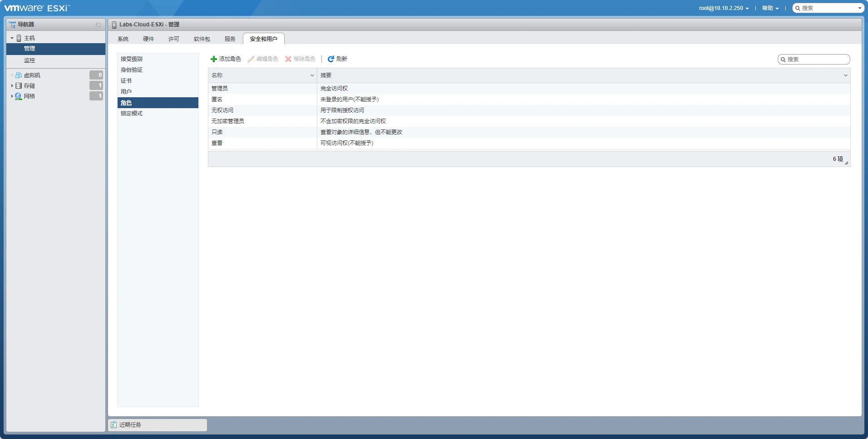Click the virtual machines icon in navigator

(x=19, y=75)
